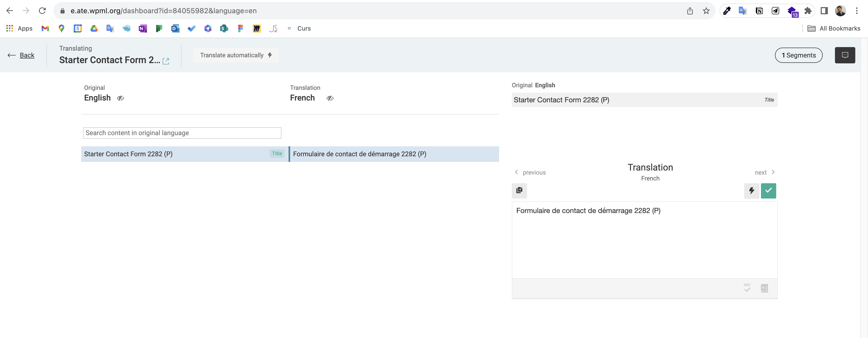The height and width of the screenshot is (338, 868).
Task: Toggle the browser side panel
Action: coord(824,11)
